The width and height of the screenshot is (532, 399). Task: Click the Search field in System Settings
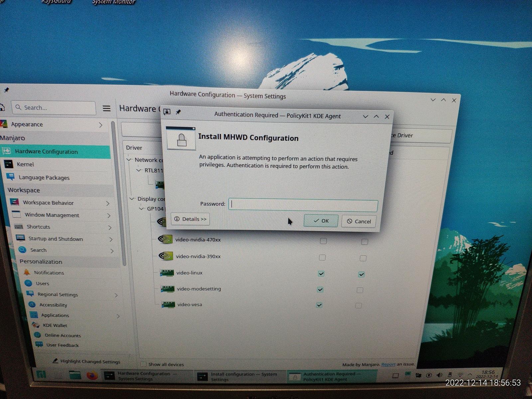tap(54, 107)
